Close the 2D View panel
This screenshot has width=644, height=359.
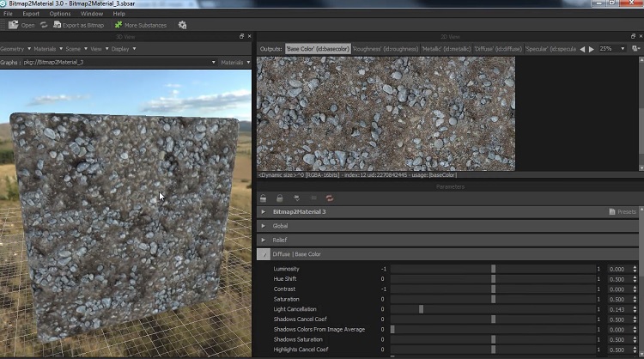click(x=641, y=36)
